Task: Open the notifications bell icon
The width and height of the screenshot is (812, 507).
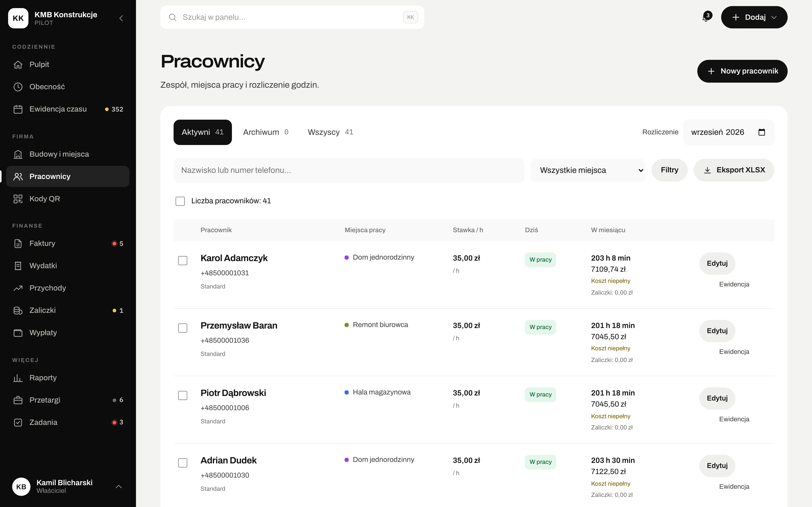Action: 706,17
